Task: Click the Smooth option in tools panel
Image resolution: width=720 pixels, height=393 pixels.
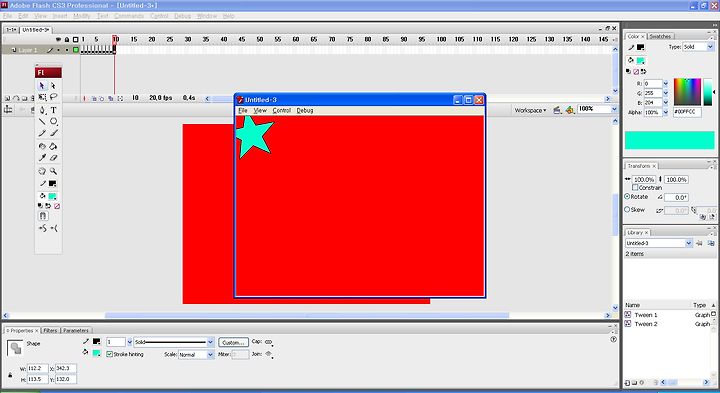Action: (42, 228)
